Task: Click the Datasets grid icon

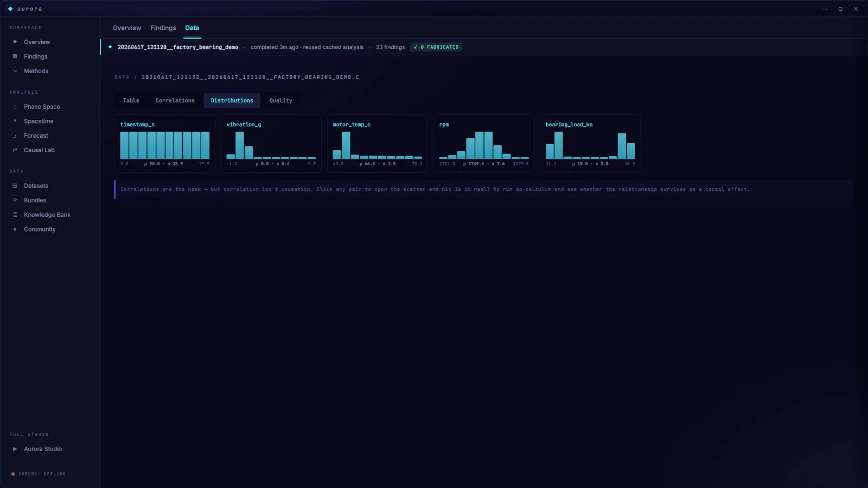Action: 15,186
